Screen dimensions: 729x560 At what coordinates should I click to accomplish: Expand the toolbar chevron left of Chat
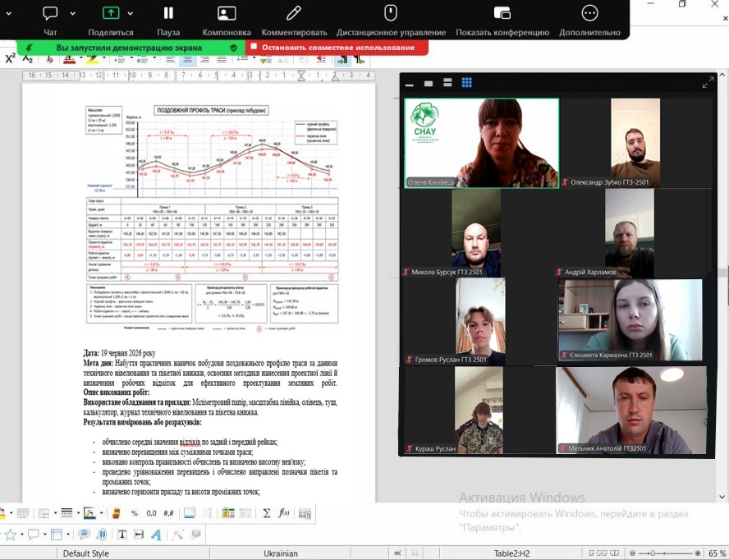[8, 13]
